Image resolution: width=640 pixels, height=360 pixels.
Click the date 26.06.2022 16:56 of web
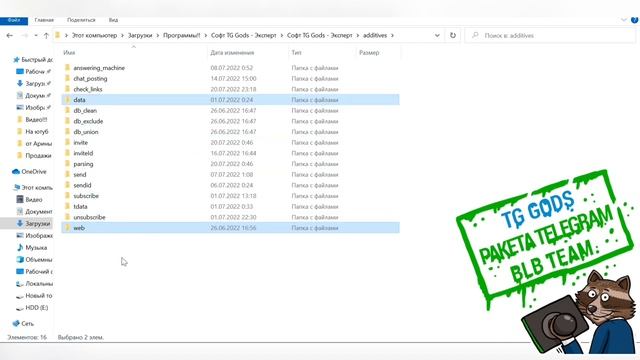pyautogui.click(x=233, y=228)
